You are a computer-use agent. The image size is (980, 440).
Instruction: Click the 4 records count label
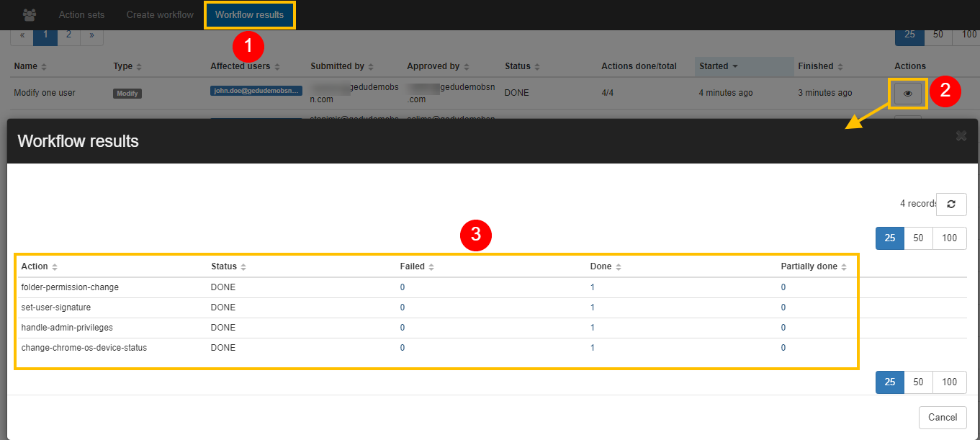918,204
